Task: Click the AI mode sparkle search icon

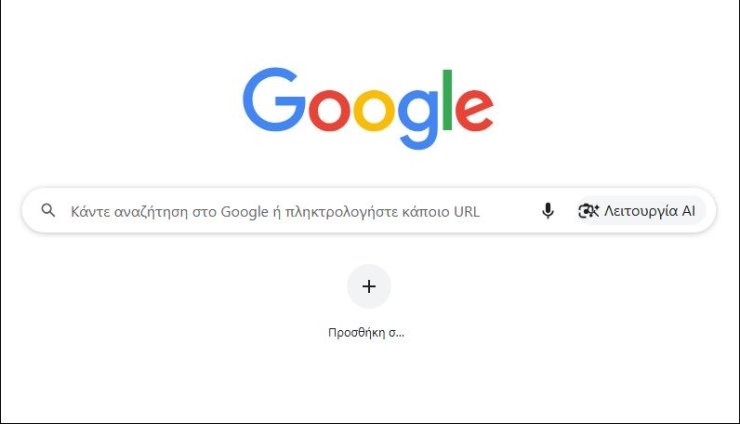Action: [589, 211]
